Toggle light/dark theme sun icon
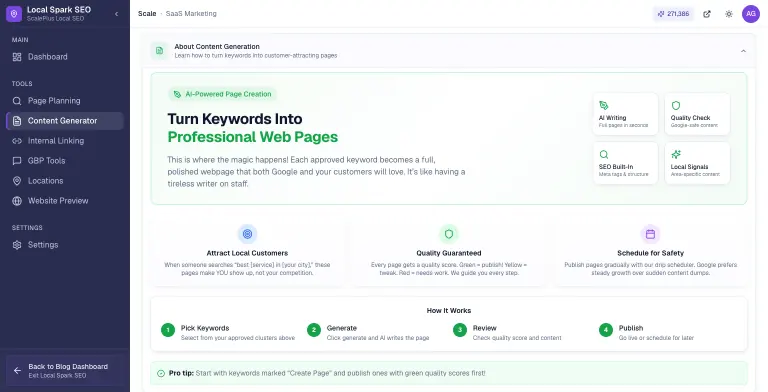This screenshot has height=392, width=768. (x=729, y=14)
